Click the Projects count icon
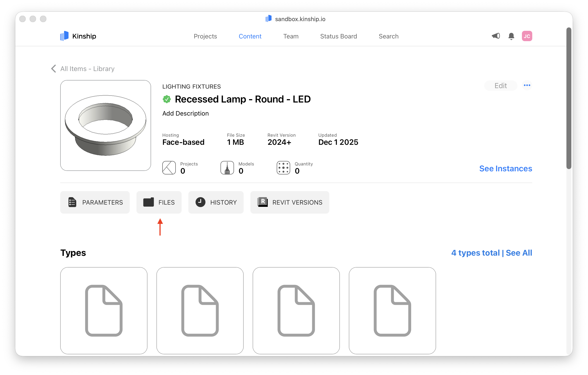Image resolution: width=588 pixels, height=375 pixels. point(169,167)
